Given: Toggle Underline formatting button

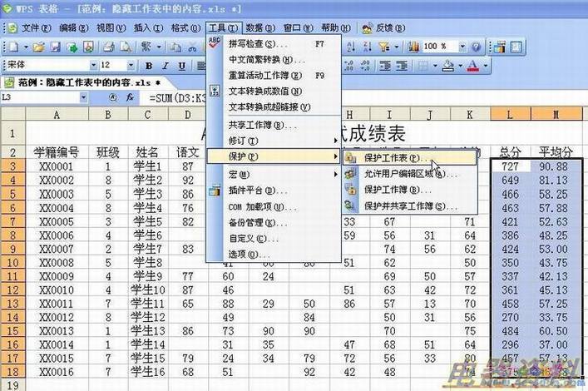Looking at the screenshot, I should [184, 66].
